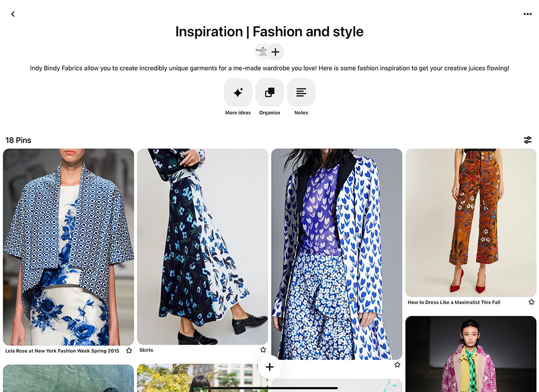Add a collaborator with the plus icon
Screen dimensions: 539x392
[275, 52]
